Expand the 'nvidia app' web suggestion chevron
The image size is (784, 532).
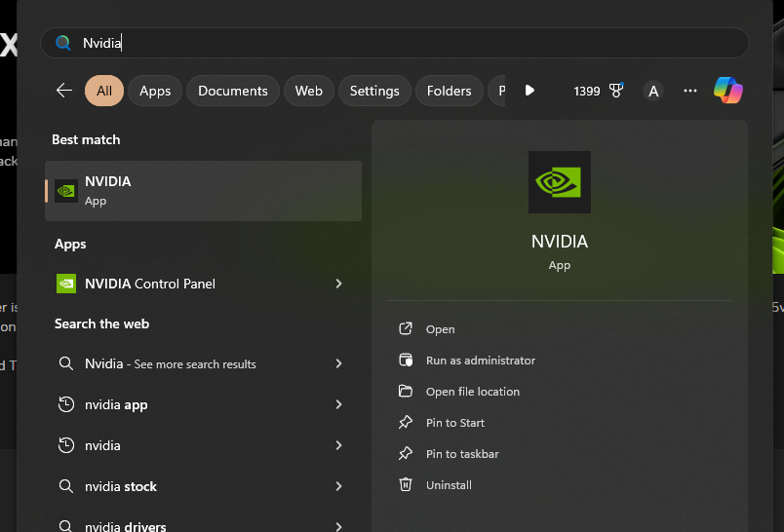338,404
